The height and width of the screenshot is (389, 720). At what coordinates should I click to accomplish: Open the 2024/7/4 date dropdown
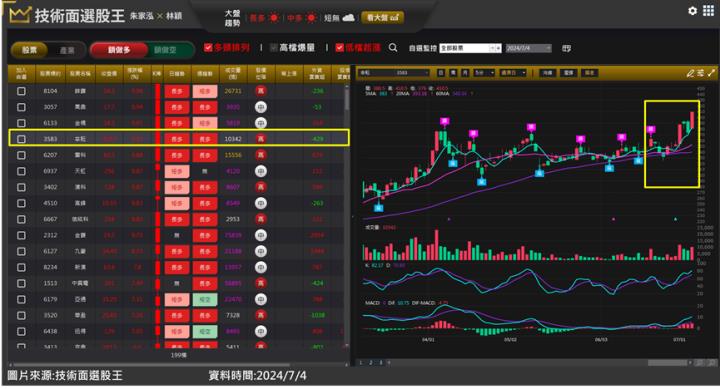click(528, 48)
